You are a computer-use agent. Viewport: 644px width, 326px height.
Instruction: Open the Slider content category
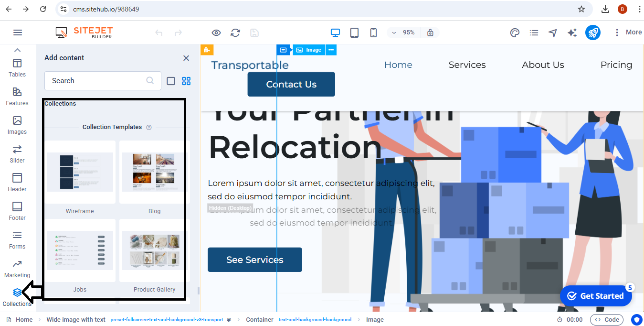pos(17,153)
